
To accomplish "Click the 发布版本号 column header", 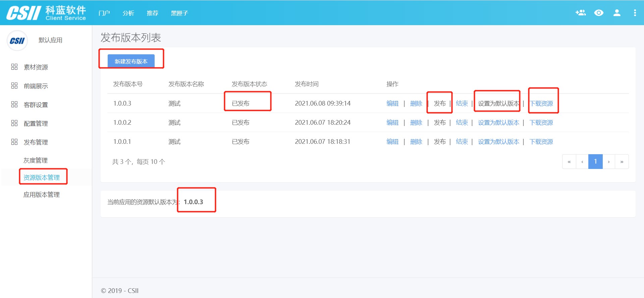I will pyautogui.click(x=128, y=84).
